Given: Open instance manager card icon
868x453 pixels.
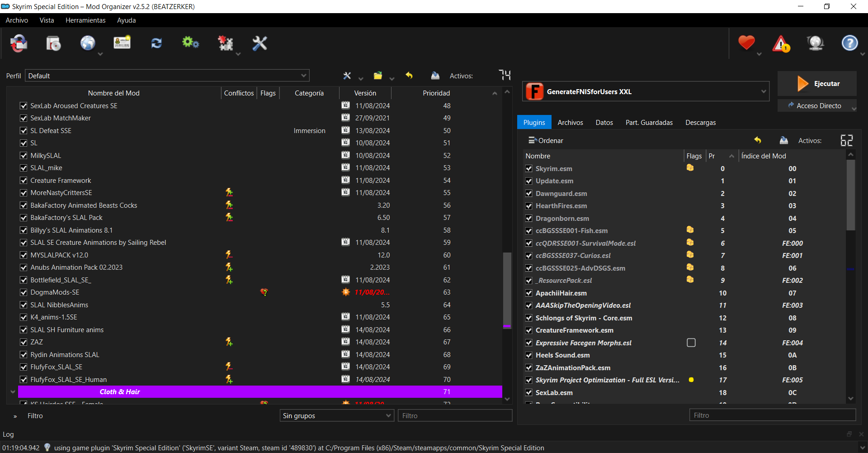Looking at the screenshot, I should [122, 43].
